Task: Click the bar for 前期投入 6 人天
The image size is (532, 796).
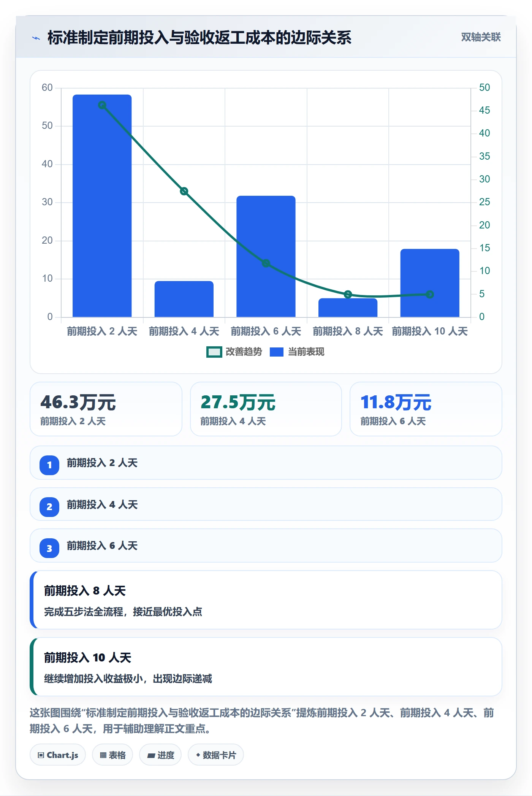Action: (x=266, y=256)
